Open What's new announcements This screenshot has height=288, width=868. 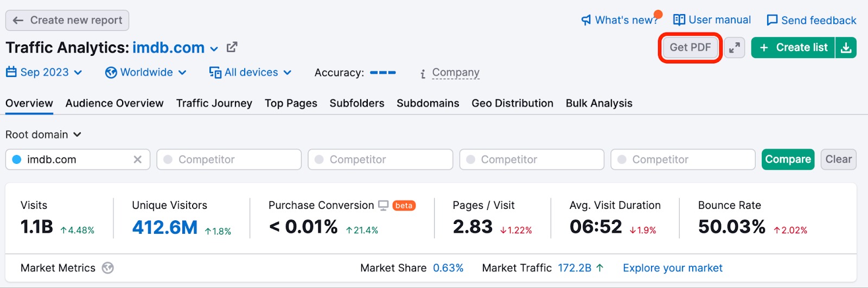click(620, 20)
